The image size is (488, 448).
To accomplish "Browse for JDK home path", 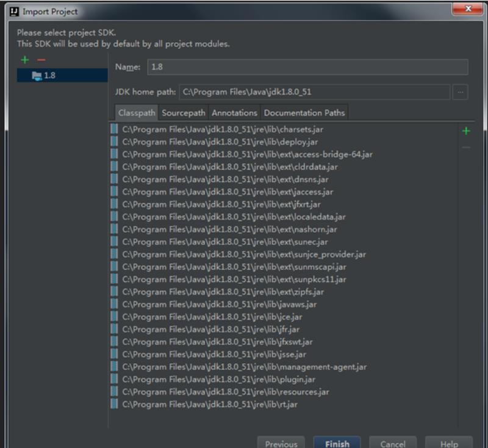I will click(x=460, y=92).
